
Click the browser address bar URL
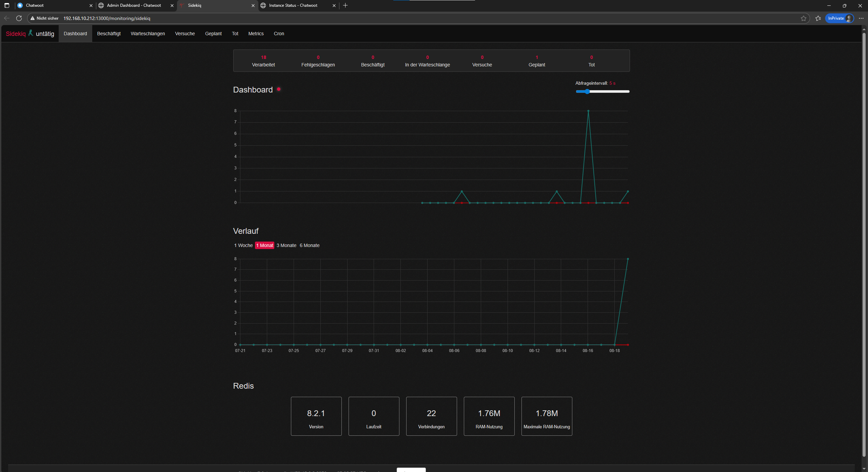pos(107,18)
